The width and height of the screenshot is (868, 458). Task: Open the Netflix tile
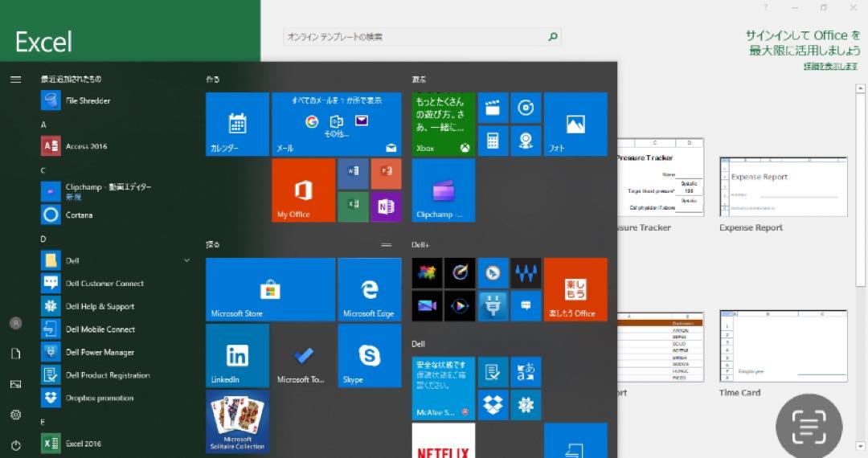pyautogui.click(x=444, y=440)
